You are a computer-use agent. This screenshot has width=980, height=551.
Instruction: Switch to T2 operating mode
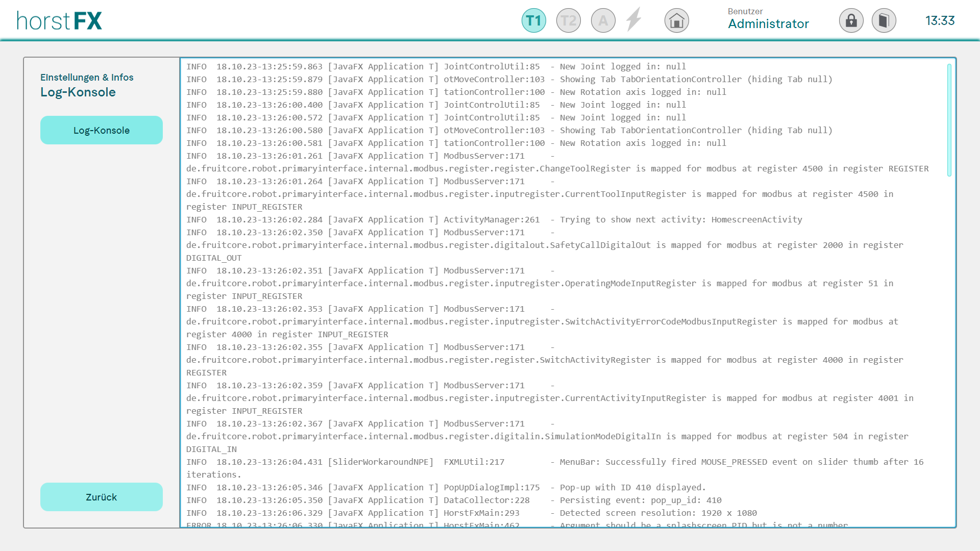coord(568,21)
